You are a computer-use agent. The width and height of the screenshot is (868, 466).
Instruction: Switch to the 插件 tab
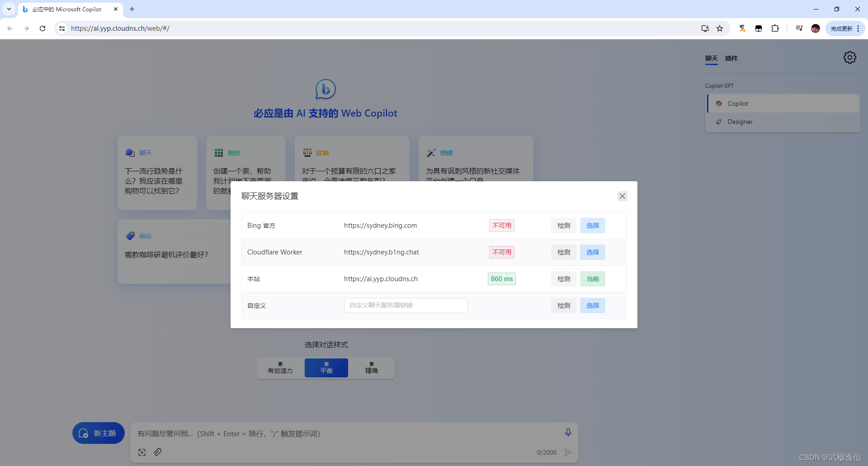coord(731,58)
